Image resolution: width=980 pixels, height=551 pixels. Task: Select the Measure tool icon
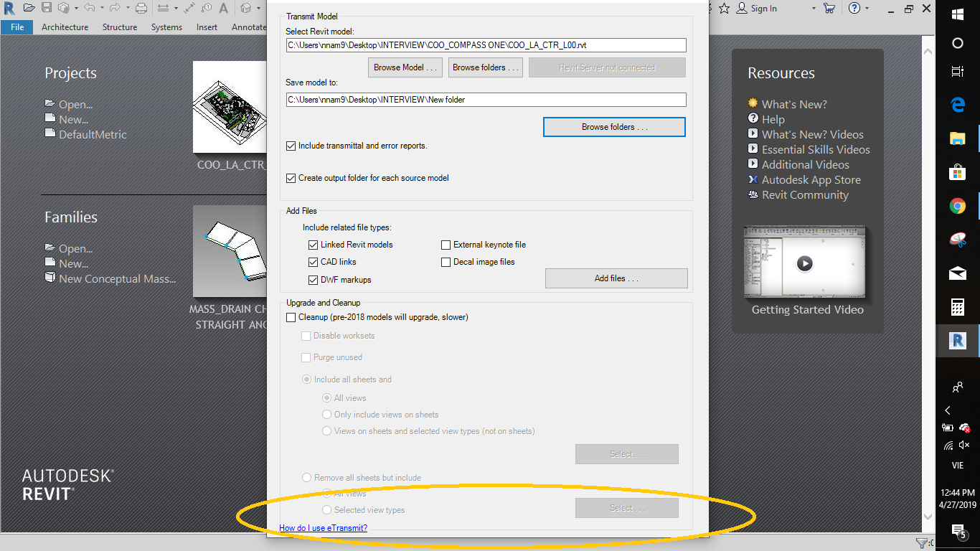click(163, 8)
